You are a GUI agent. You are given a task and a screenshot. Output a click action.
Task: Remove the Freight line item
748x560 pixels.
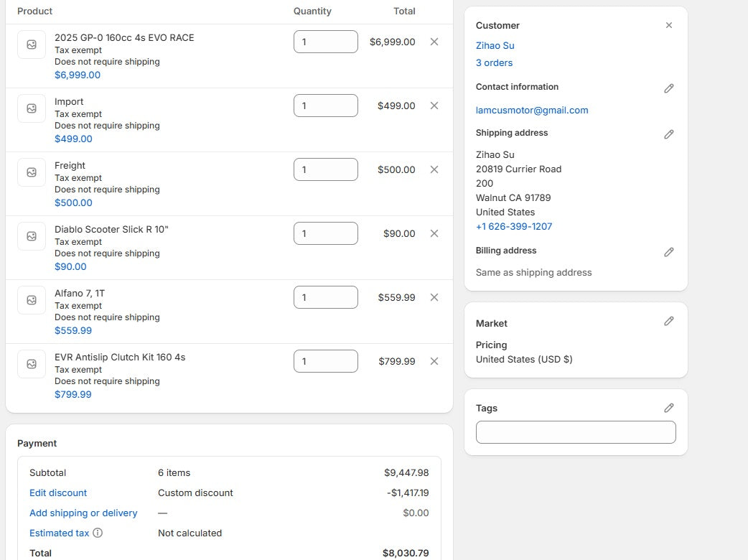coord(434,170)
